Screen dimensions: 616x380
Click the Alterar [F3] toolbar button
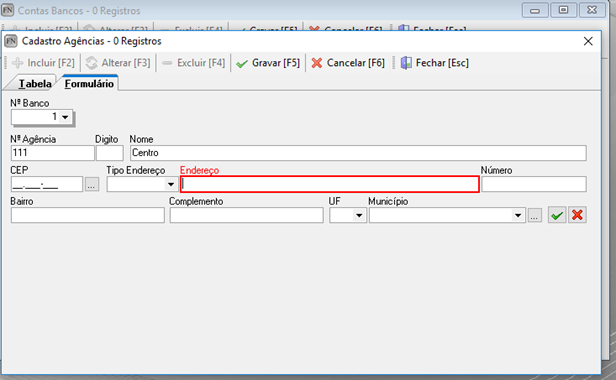[118, 63]
